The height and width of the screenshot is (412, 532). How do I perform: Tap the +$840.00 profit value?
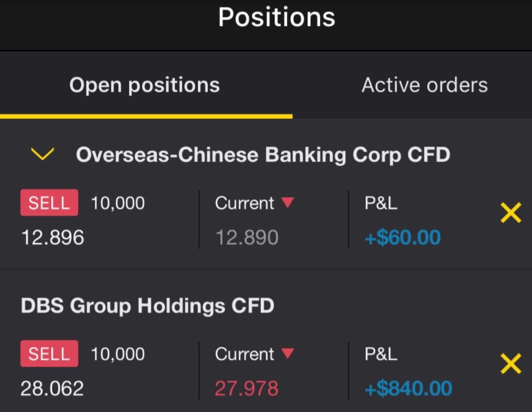[408, 389]
